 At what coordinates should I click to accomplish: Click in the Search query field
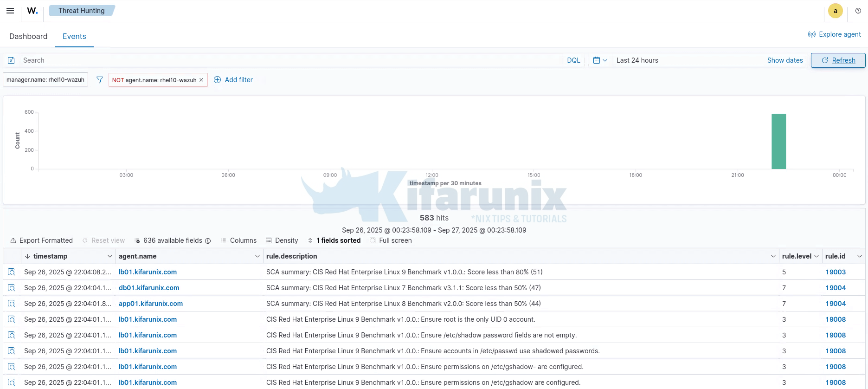pos(290,60)
